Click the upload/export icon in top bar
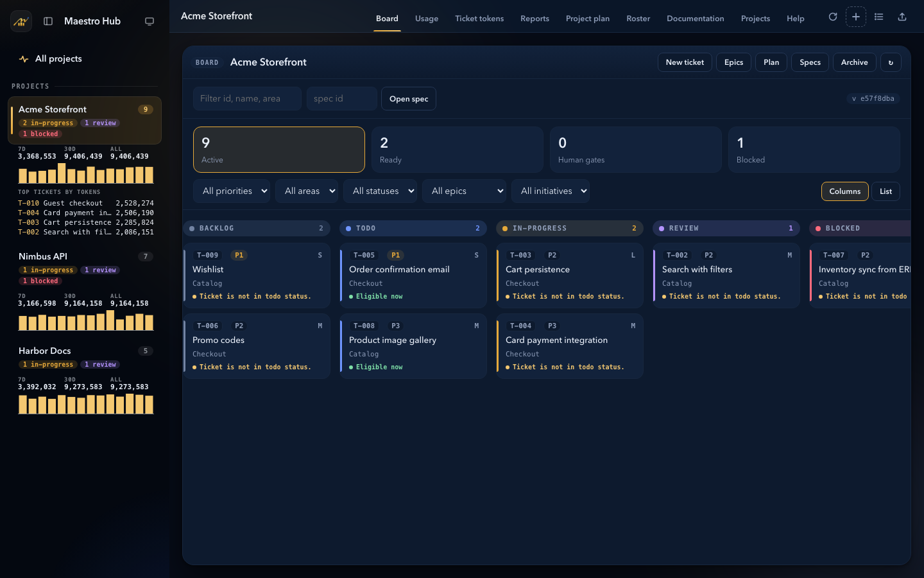924x578 pixels. point(902,17)
